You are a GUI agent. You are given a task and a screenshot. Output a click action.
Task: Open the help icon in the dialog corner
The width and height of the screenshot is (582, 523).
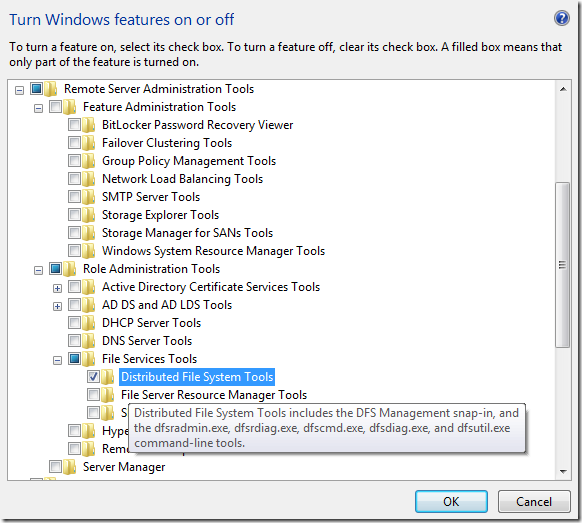click(562, 18)
